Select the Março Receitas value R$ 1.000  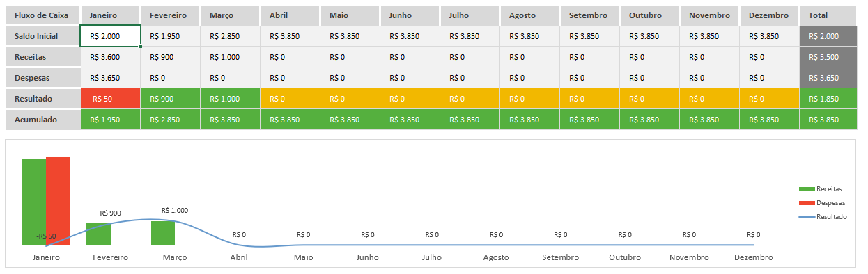(231, 57)
